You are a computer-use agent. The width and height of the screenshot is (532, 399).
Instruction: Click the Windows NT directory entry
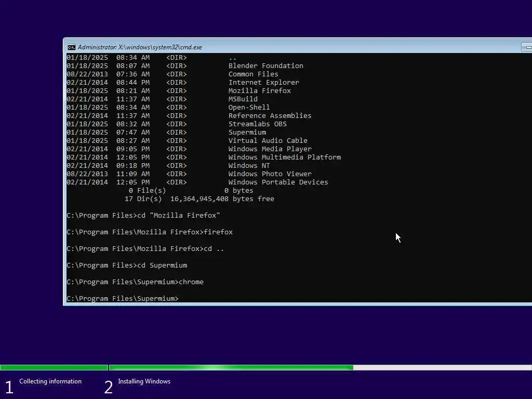(249, 166)
